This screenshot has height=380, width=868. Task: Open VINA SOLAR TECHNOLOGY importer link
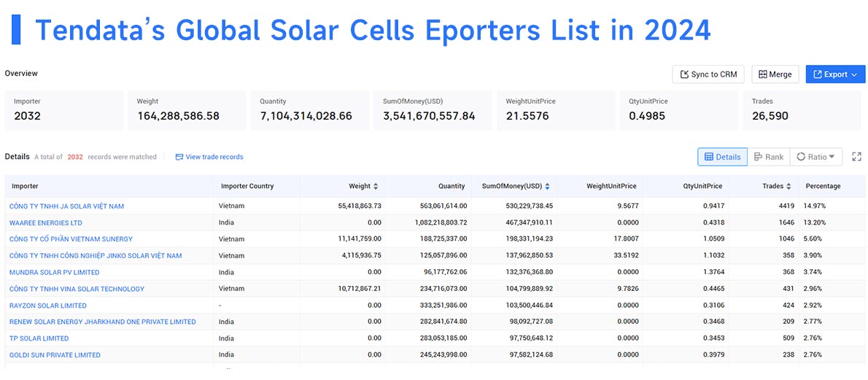[77, 289]
